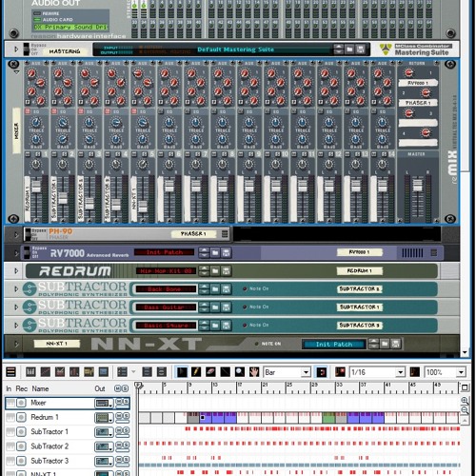
Task: Adjust channel 5 NN-XT level fader
Action: tap(143, 207)
